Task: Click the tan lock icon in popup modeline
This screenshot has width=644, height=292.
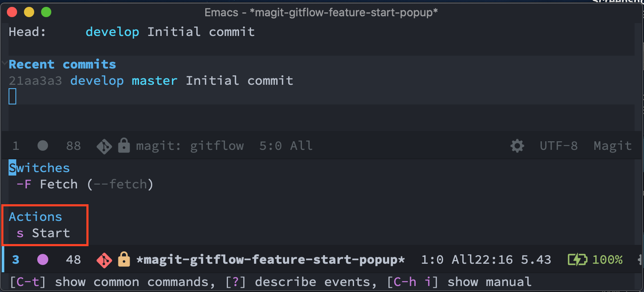Action: [x=124, y=259]
